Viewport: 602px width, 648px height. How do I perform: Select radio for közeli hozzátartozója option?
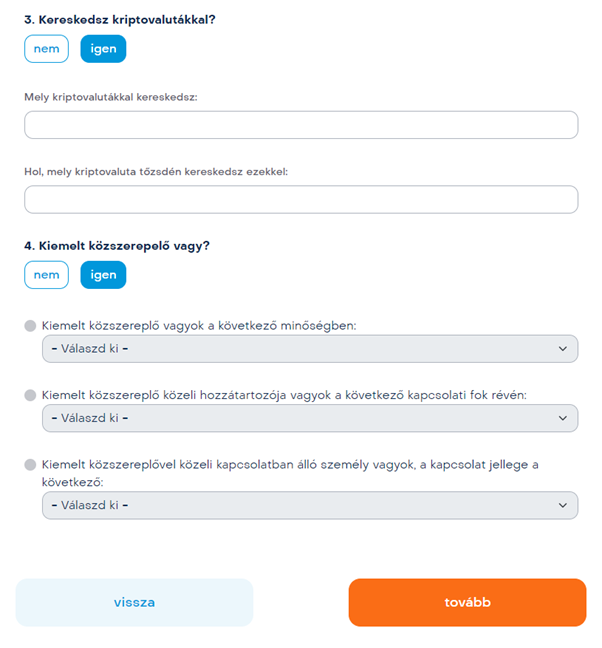point(30,395)
